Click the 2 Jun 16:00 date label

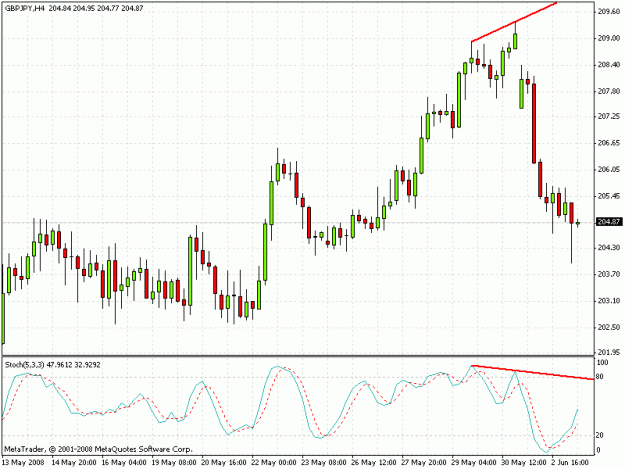[x=570, y=463]
